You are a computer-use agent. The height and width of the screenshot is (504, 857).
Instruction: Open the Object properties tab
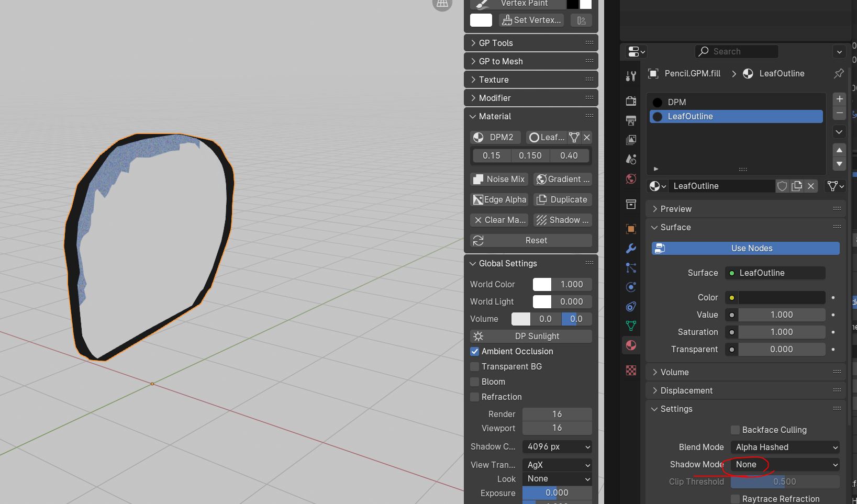point(631,229)
